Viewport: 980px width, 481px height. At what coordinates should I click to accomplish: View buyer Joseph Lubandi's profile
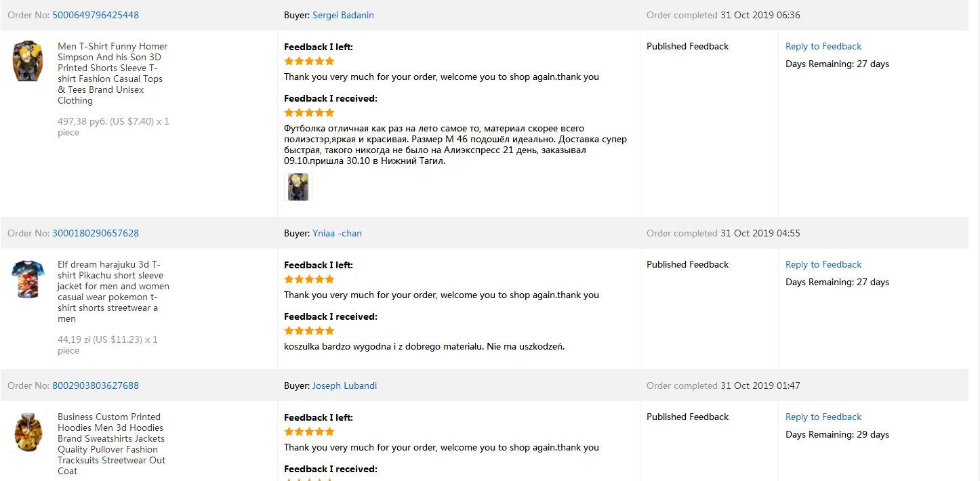(x=344, y=385)
